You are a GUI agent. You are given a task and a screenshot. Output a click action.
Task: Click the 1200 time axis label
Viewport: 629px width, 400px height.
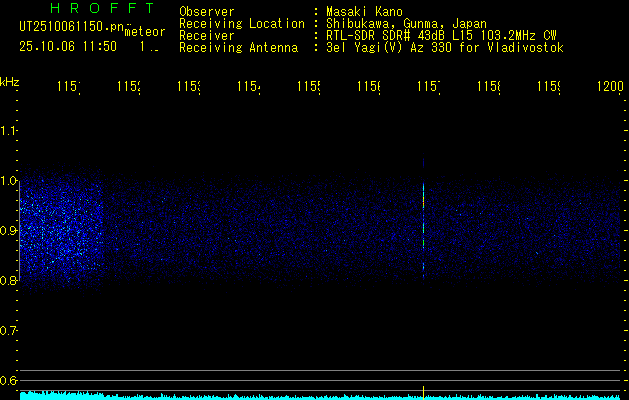610,86
